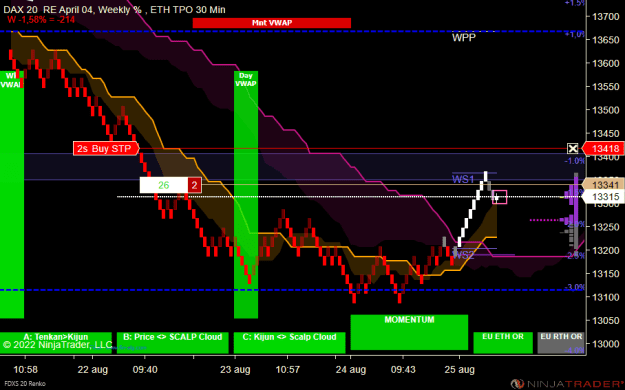Click the -3,0% weekly percent level label
This screenshot has height=390, width=625.
click(576, 287)
